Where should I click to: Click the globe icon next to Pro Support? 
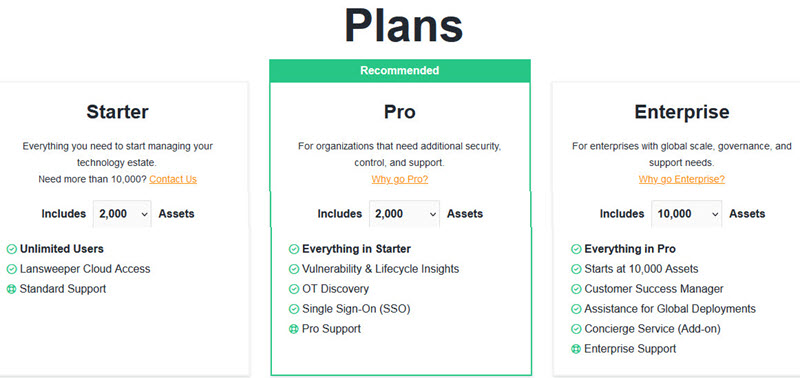tap(294, 329)
